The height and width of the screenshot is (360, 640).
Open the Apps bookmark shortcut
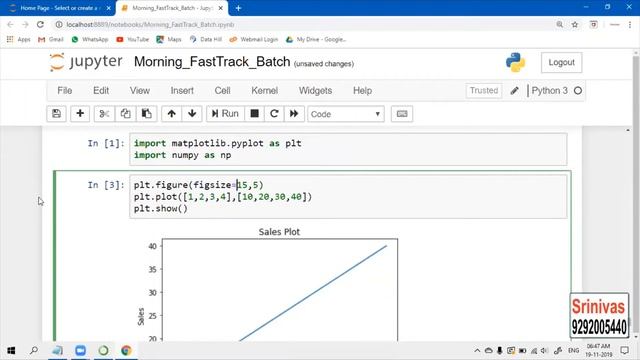click(19, 39)
